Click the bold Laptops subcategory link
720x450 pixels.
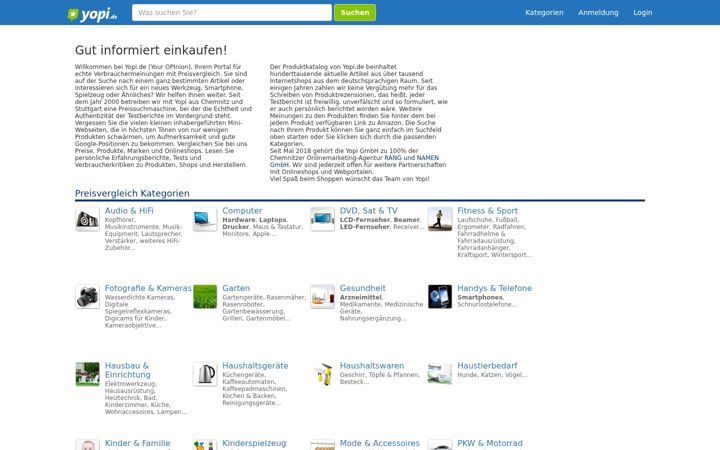tap(273, 220)
